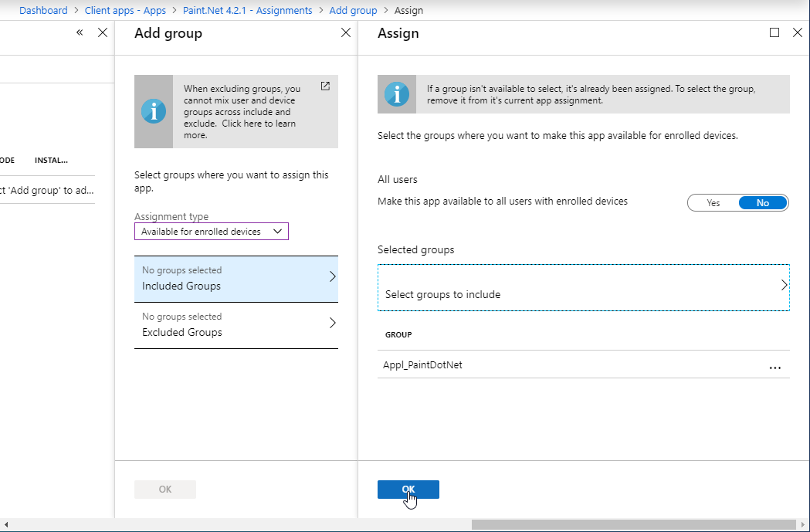
Task: Close the Assign panel
Action: 798,32
